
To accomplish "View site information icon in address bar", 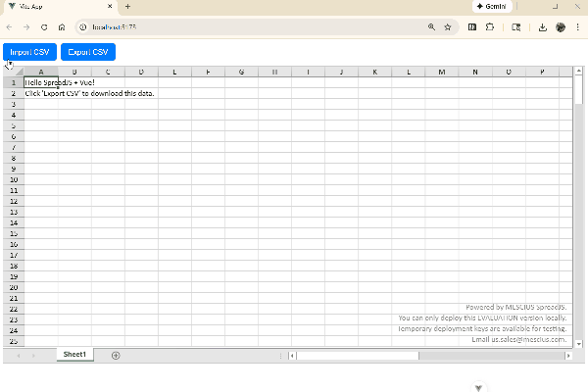I will [x=83, y=27].
